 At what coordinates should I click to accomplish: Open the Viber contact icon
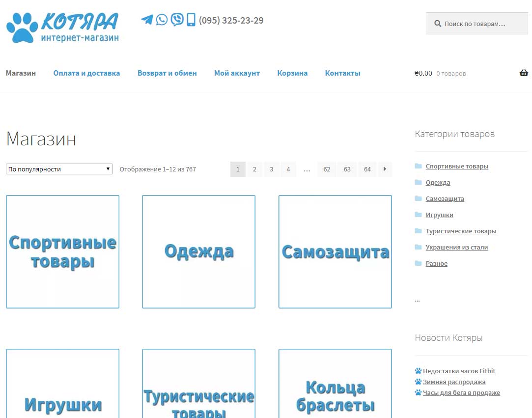pyautogui.click(x=177, y=20)
